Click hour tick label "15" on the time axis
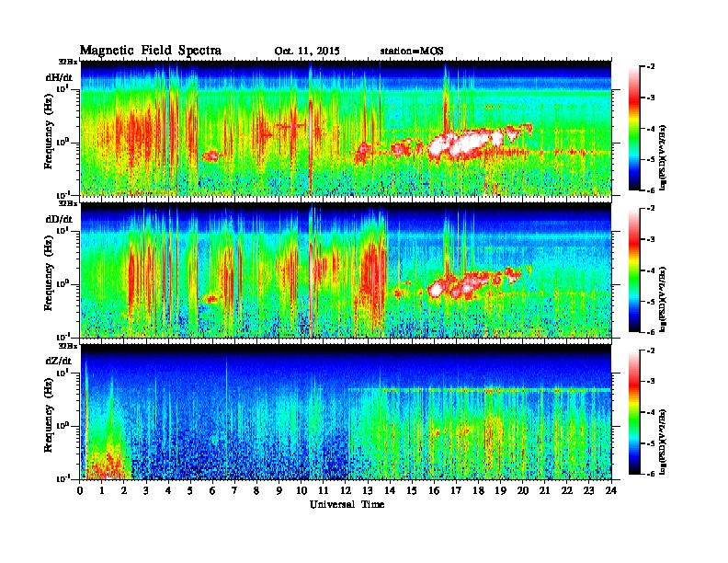The image size is (728, 563). click(x=412, y=491)
